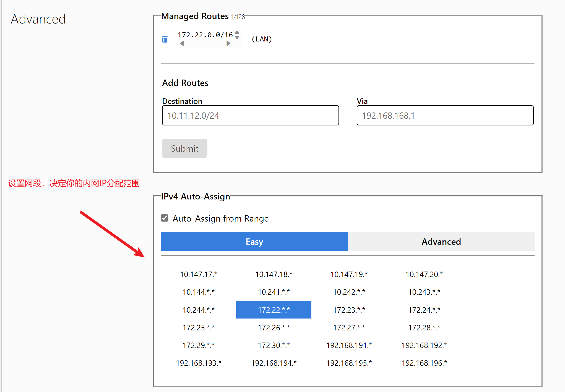Choose the 172.23.*.* range
This screenshot has width=565, height=392.
(x=349, y=310)
